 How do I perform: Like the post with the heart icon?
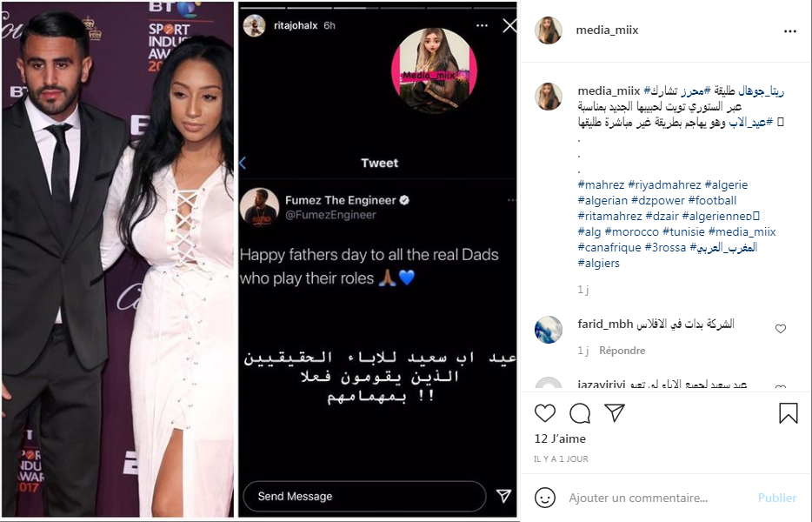click(x=545, y=413)
